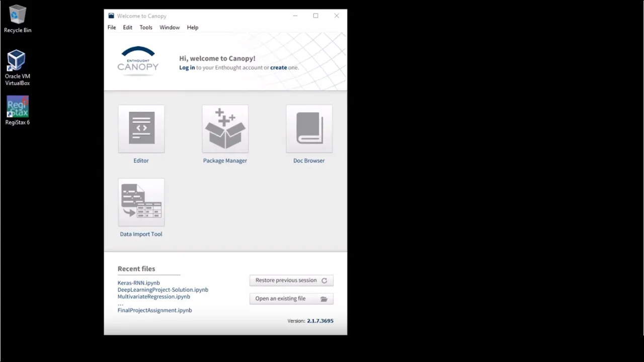Click the Editor label text
The image size is (644, 362).
click(141, 161)
